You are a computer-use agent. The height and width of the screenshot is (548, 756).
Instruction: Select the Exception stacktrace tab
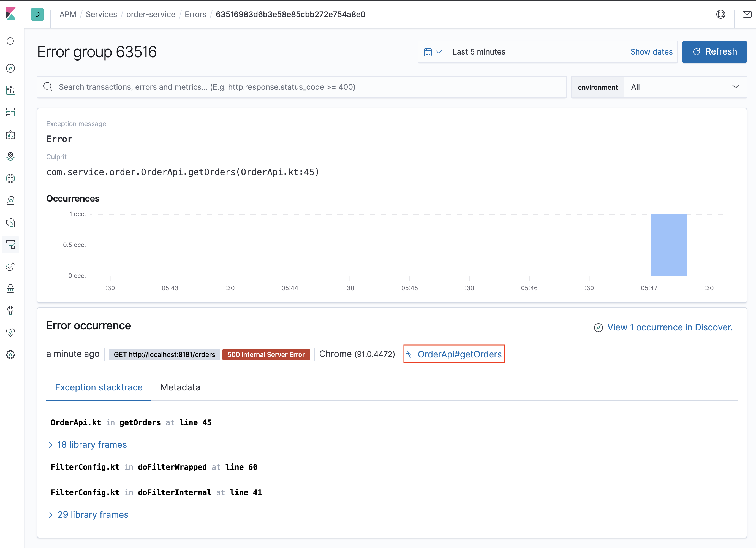click(x=99, y=387)
